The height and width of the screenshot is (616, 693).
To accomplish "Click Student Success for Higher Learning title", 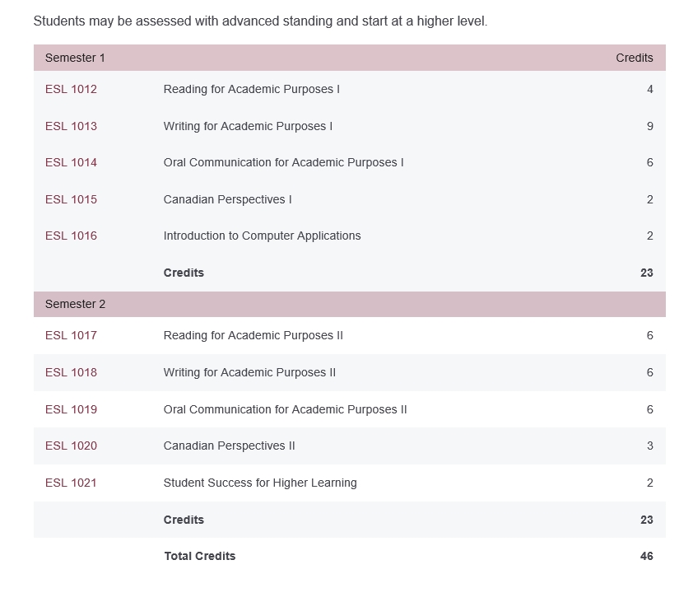I will (x=260, y=483).
